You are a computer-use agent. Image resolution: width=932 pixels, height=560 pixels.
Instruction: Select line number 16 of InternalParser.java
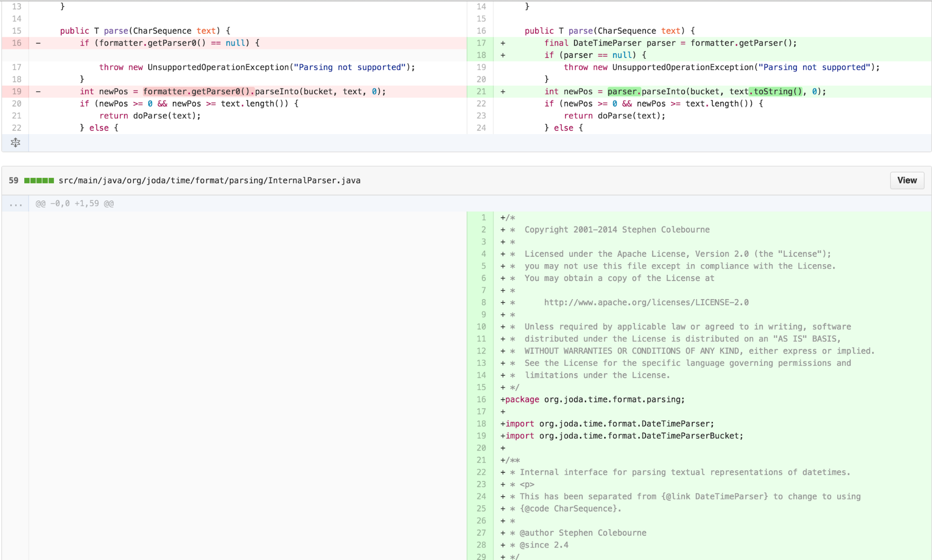(x=481, y=399)
